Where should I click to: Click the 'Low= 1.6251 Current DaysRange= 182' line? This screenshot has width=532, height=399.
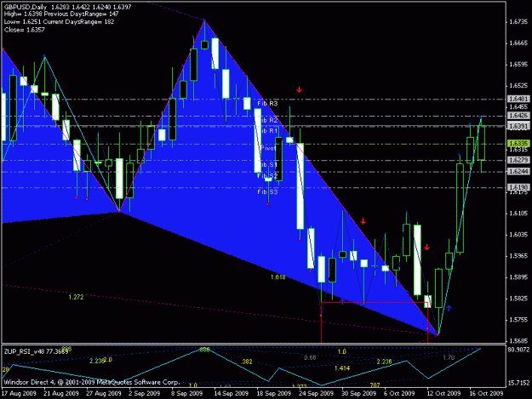coord(59,22)
